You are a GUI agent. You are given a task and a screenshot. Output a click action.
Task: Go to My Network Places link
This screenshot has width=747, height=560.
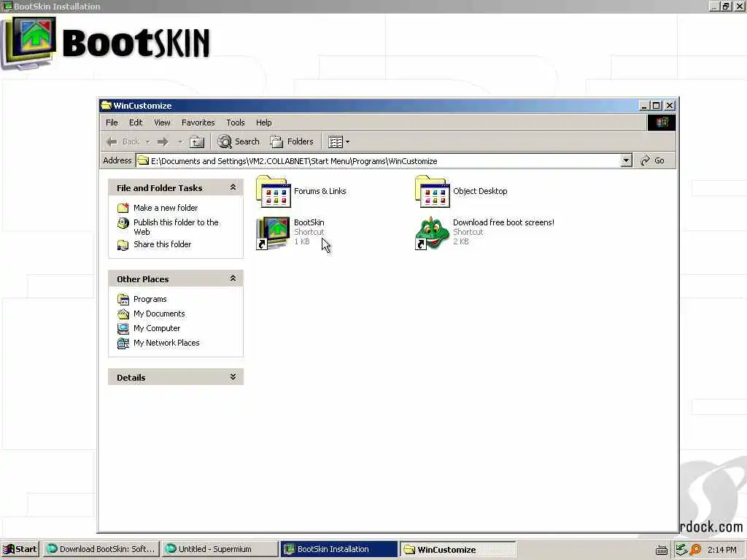pos(166,343)
